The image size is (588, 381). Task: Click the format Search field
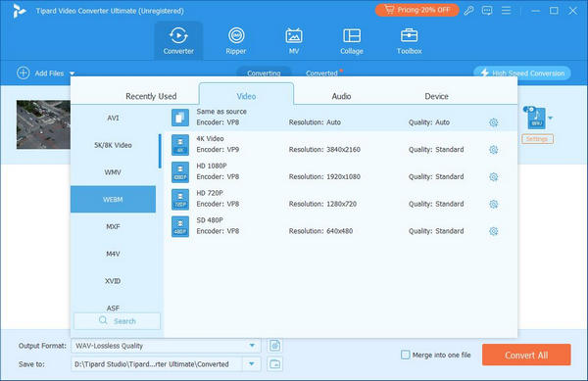coord(117,321)
